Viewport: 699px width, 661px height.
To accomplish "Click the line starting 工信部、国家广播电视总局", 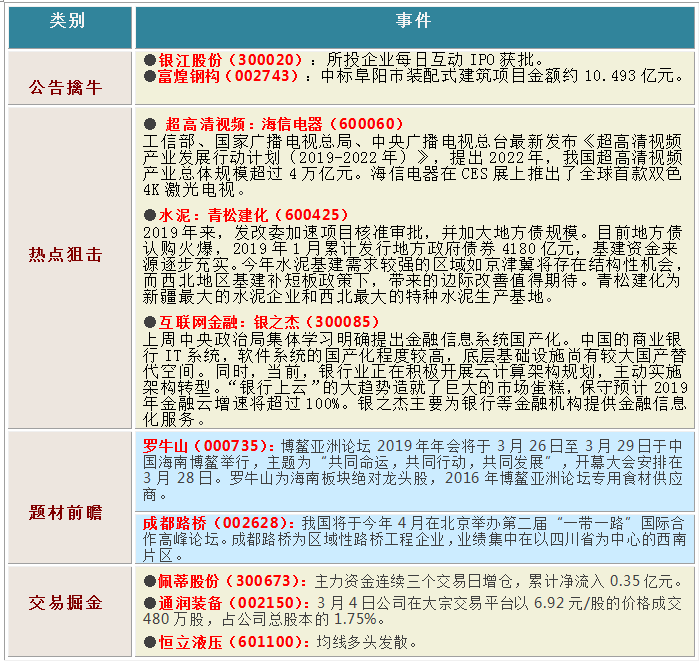I will tap(412, 142).
